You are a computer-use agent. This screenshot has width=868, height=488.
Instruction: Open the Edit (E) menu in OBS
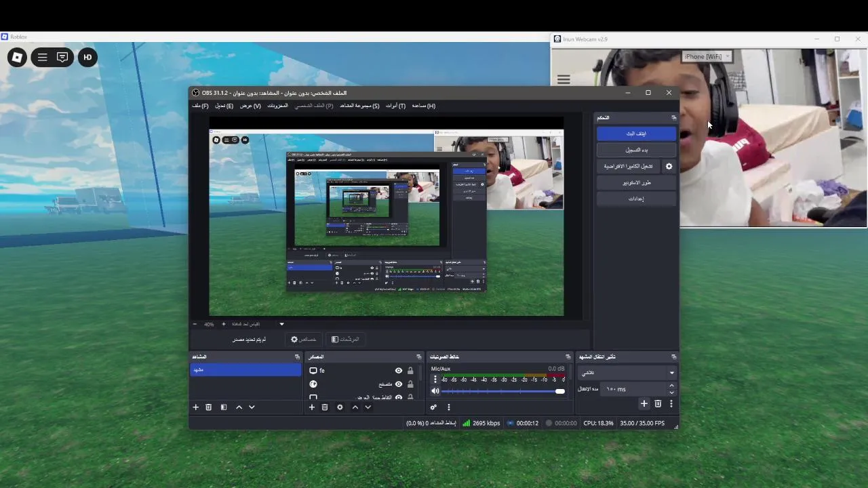pyautogui.click(x=224, y=106)
